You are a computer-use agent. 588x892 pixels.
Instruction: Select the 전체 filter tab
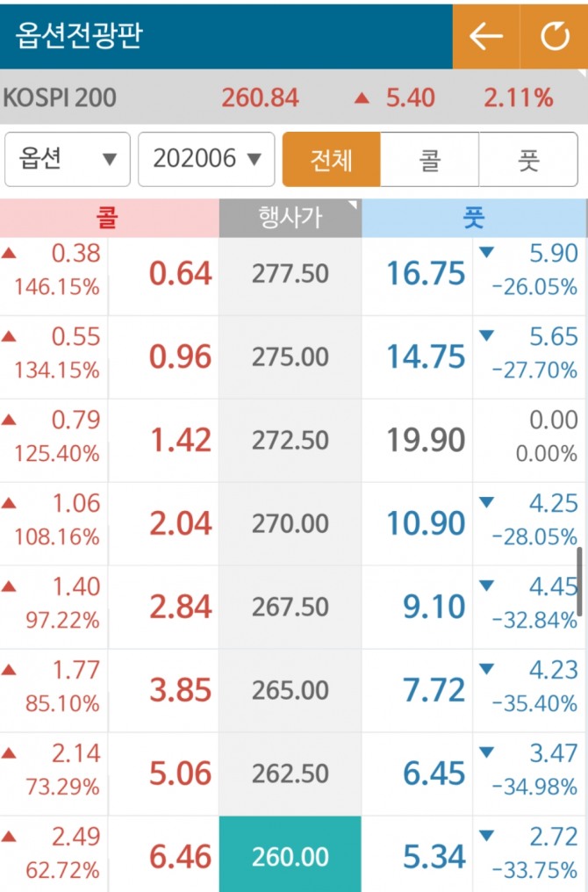(332, 160)
